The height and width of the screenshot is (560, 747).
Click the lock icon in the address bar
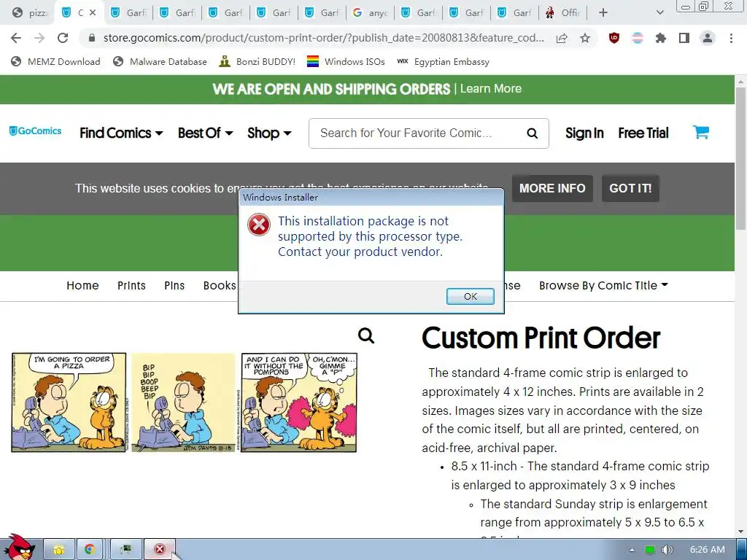(92, 38)
